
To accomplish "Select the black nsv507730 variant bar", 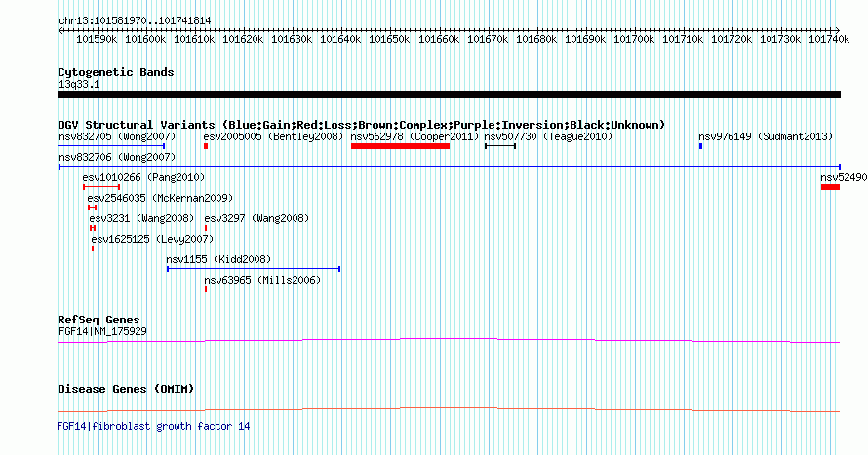I will click(x=500, y=146).
